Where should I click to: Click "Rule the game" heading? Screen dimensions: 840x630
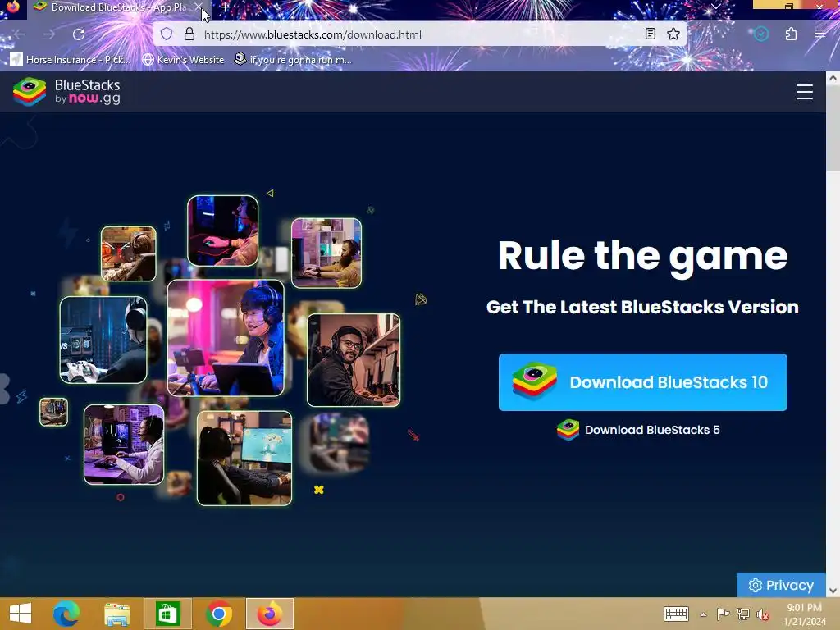point(642,256)
